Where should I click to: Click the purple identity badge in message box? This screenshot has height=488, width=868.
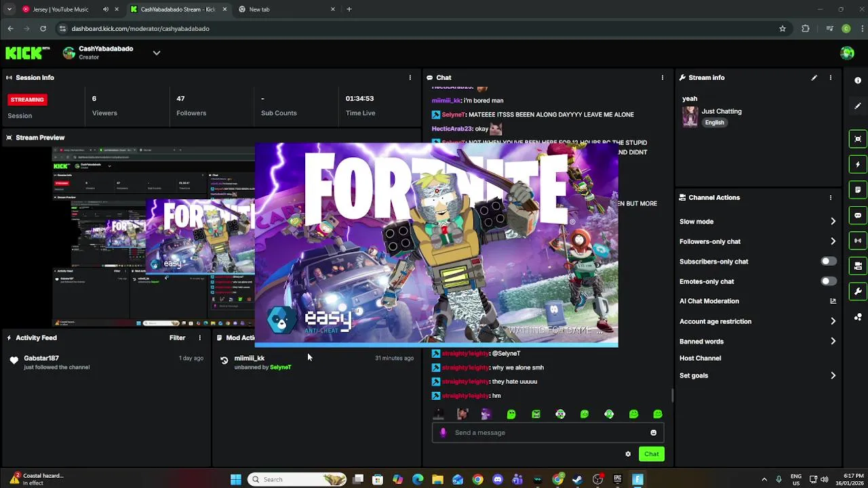[443, 432]
